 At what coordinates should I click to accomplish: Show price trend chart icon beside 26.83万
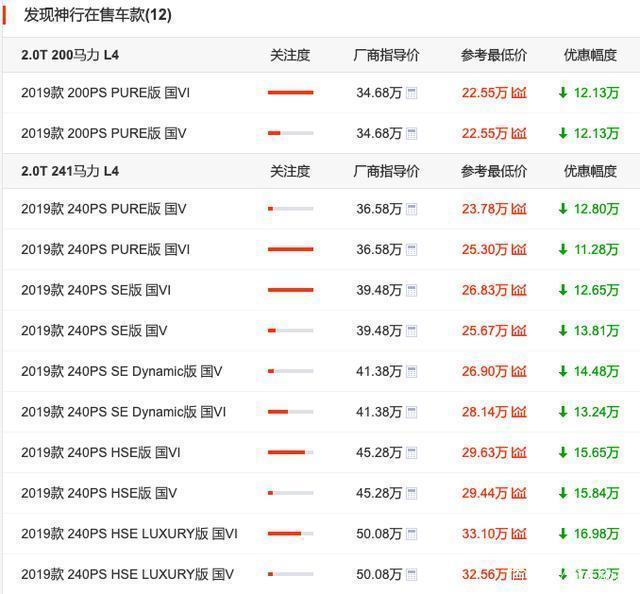pos(519,290)
